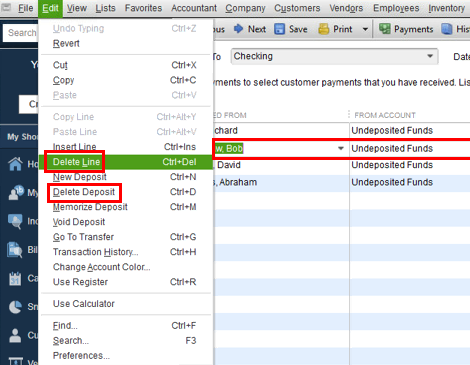Open the Deposit To Checking dropdown
The width and height of the screenshot is (470, 365).
pyautogui.click(x=335, y=56)
